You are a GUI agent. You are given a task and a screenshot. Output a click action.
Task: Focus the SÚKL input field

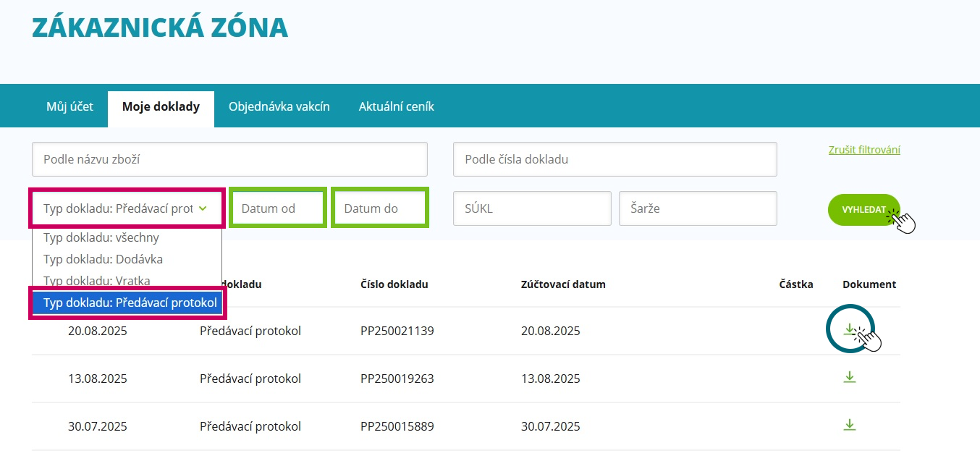click(532, 208)
